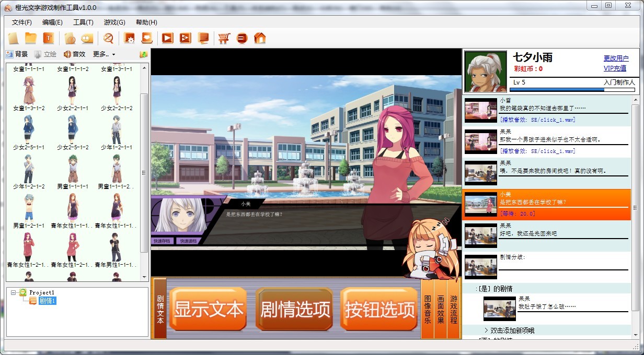Open the shopping cart toolbar icon
644x355 pixels.
coord(224,38)
